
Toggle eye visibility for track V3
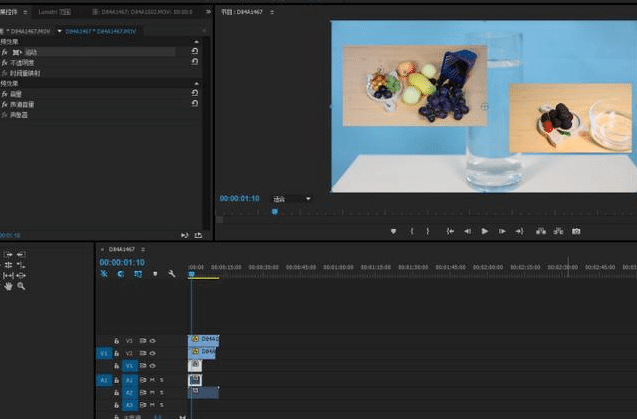click(153, 340)
